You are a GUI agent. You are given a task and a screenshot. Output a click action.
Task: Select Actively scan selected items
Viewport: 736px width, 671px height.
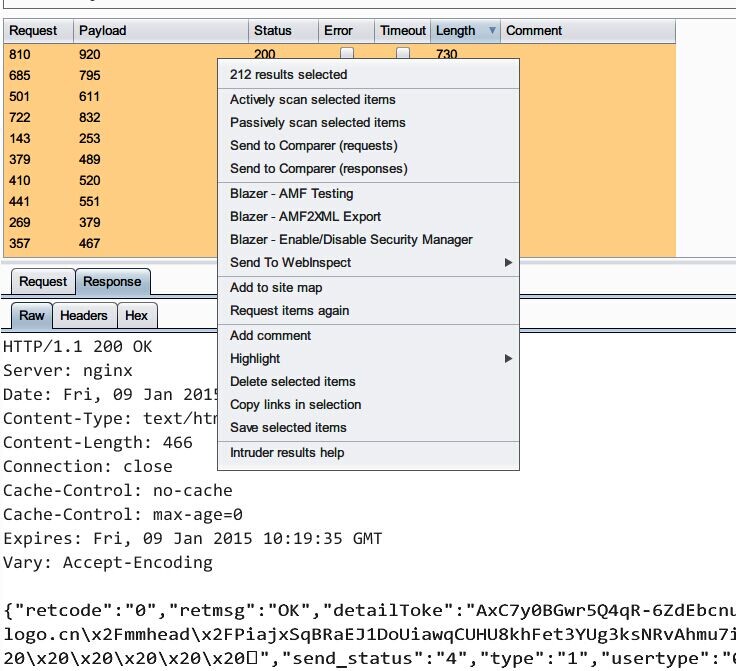coord(313,100)
